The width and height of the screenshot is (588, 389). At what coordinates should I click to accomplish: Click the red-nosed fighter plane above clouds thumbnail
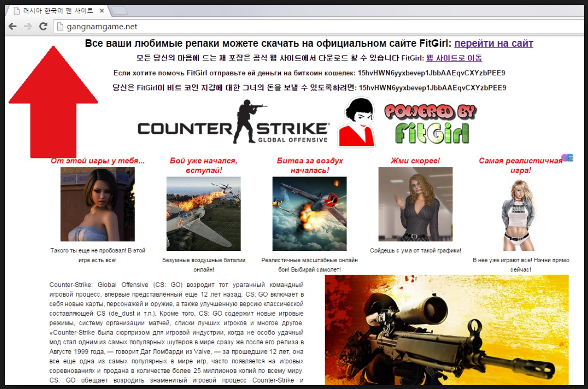pyautogui.click(x=310, y=213)
